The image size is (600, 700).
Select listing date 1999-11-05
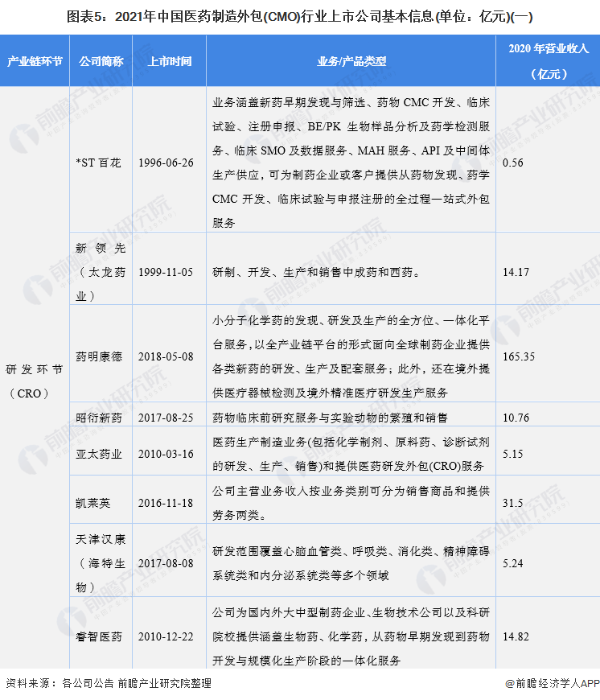[x=166, y=272]
